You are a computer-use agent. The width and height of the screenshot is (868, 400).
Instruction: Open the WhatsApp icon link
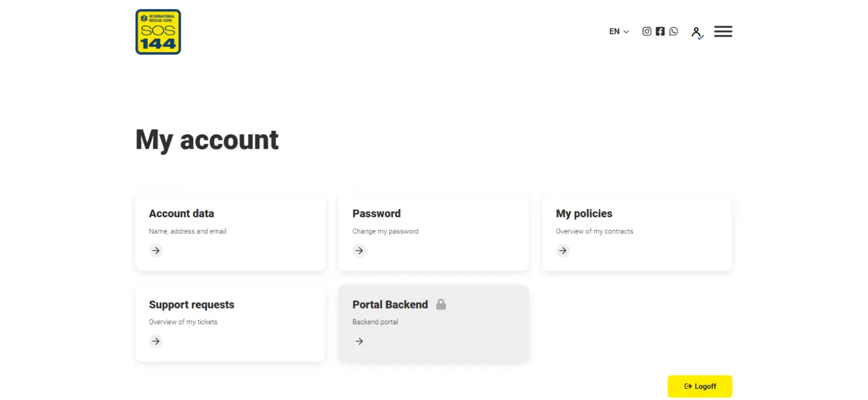tap(674, 31)
